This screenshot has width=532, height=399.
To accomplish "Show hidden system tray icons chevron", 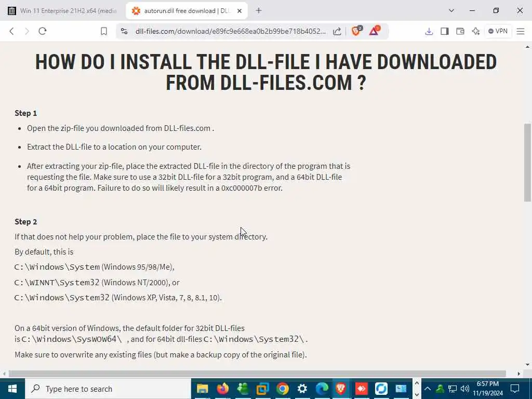I will tap(428, 389).
